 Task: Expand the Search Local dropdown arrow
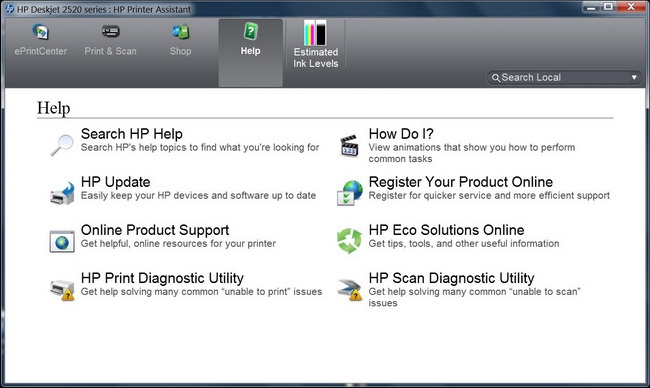pyautogui.click(x=634, y=78)
